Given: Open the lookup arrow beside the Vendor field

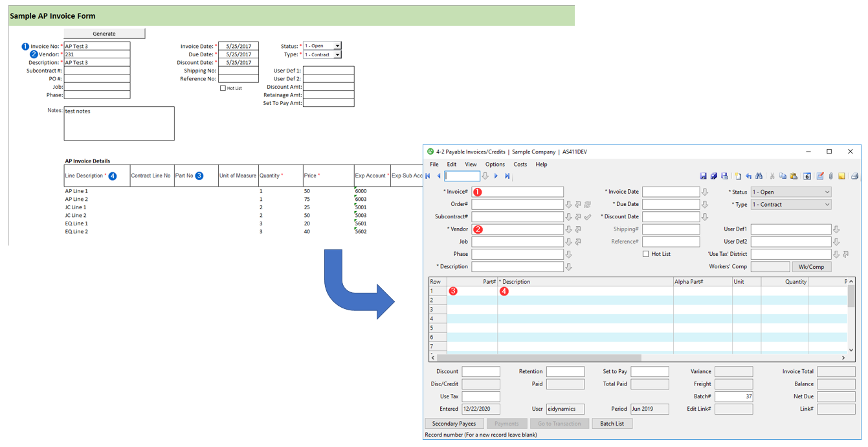Looking at the screenshot, I should tap(568, 229).
